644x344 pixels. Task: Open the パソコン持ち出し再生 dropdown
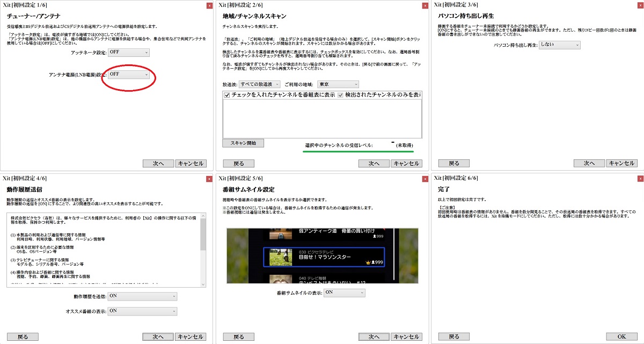(x=560, y=46)
